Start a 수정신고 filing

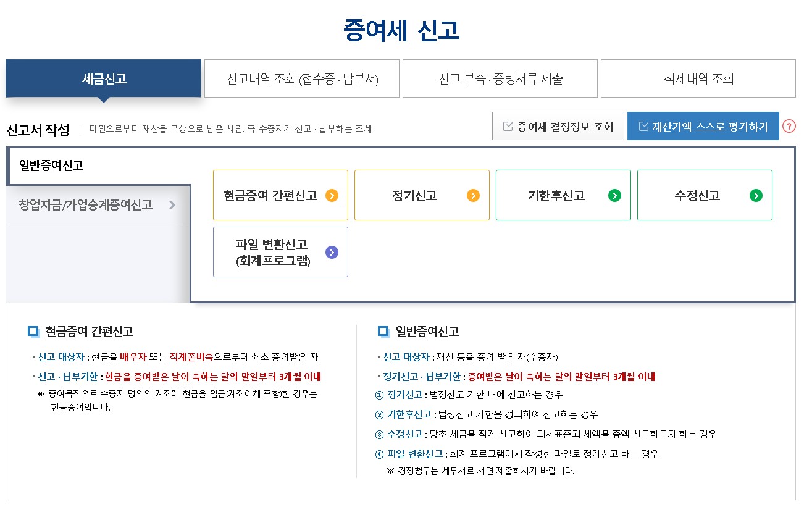coord(705,195)
